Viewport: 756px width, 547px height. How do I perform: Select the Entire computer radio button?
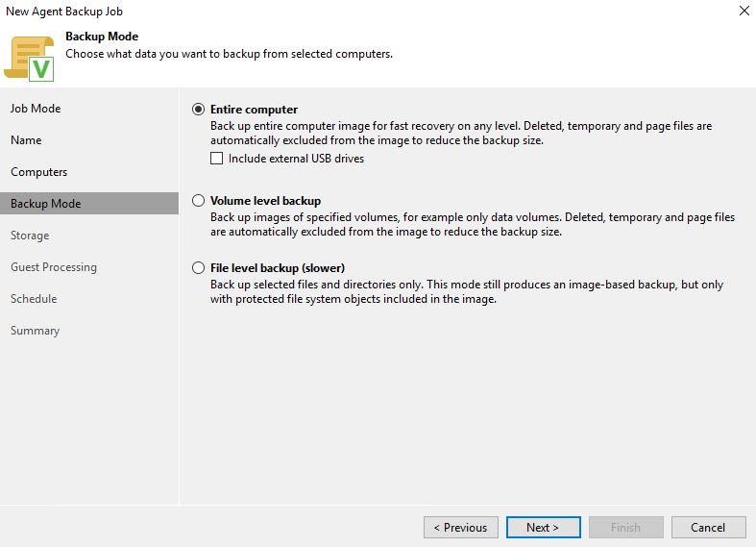pyautogui.click(x=198, y=109)
